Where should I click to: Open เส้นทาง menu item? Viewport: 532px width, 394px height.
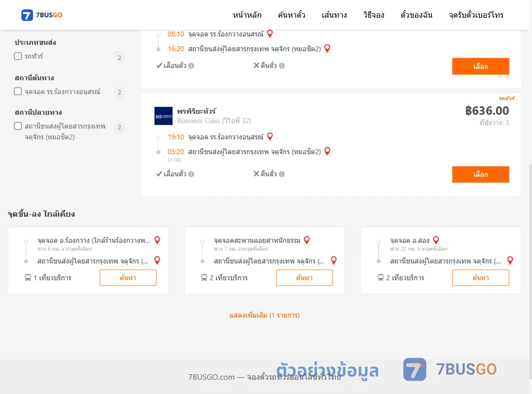tap(334, 15)
